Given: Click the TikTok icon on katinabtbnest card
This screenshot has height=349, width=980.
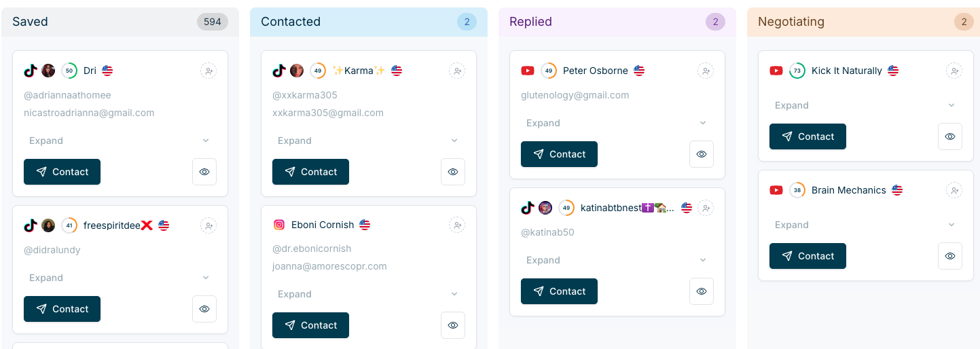Looking at the screenshot, I should click(528, 208).
